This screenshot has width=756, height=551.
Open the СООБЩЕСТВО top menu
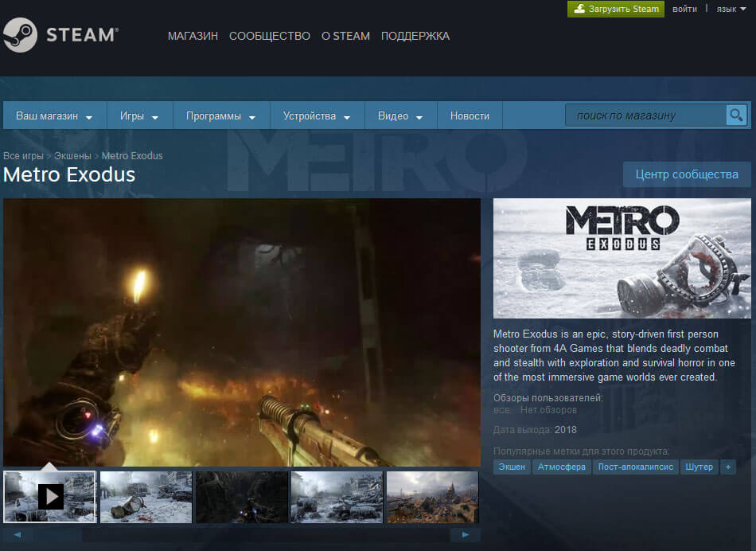coord(270,36)
